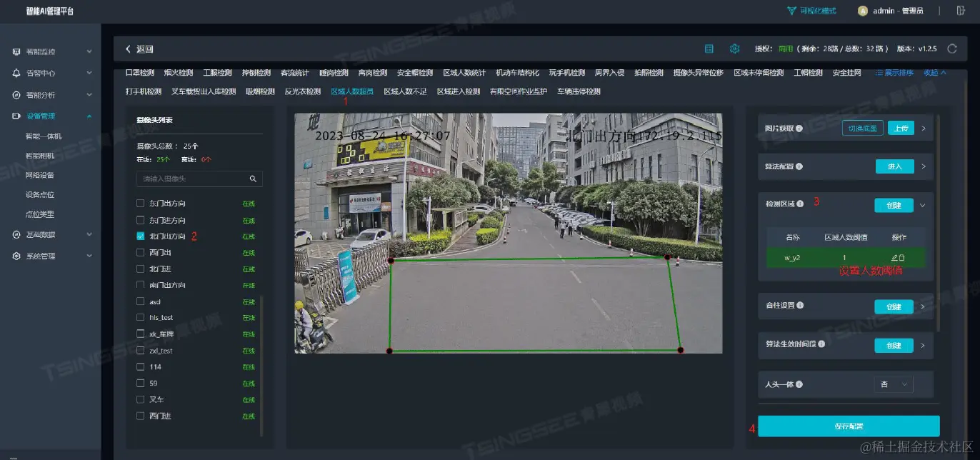Click the delete trash icon in the w_y2 row
The width and height of the screenshot is (980, 460).
901,257
